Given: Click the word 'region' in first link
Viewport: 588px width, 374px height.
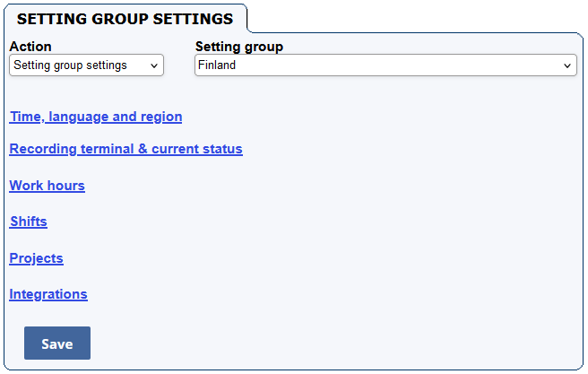Looking at the screenshot, I should tap(161, 117).
